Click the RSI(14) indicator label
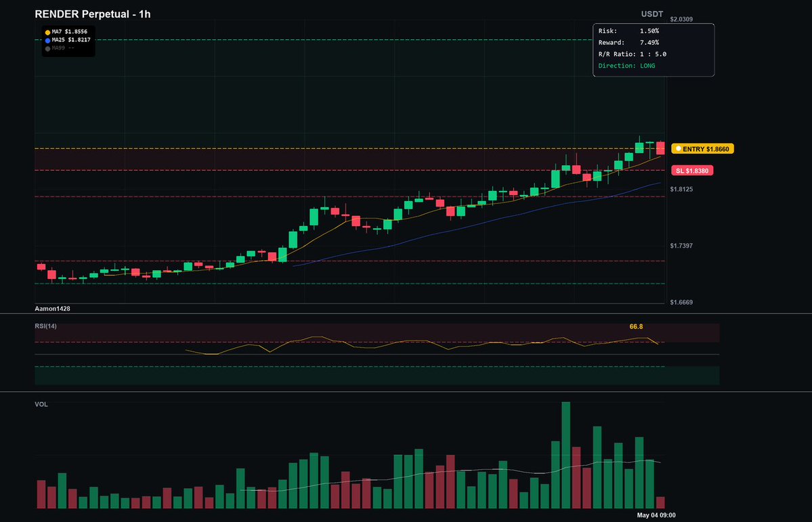 [45, 326]
